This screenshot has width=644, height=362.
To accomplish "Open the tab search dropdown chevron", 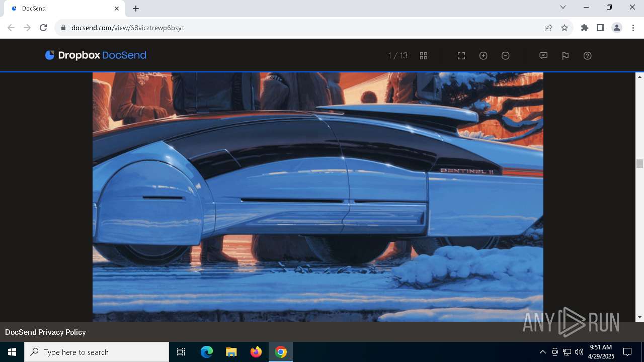I will pyautogui.click(x=563, y=7).
